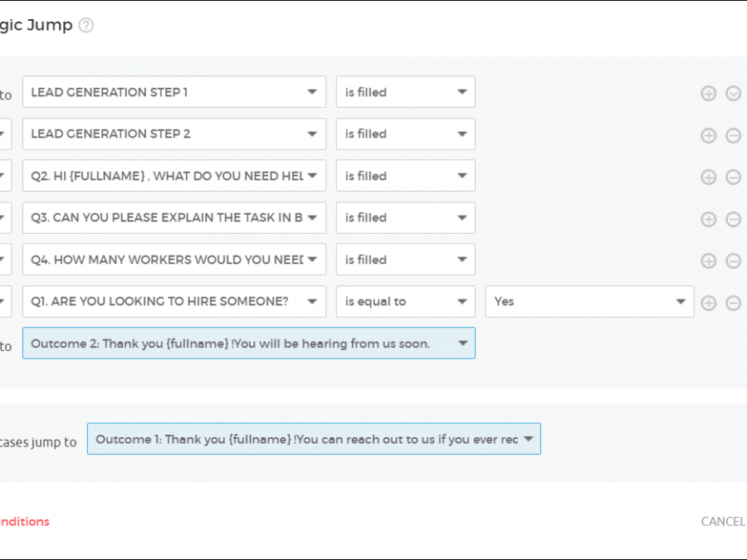Remove the Q4 how many workers condition
The height and width of the screenshot is (560, 747).
point(733,261)
